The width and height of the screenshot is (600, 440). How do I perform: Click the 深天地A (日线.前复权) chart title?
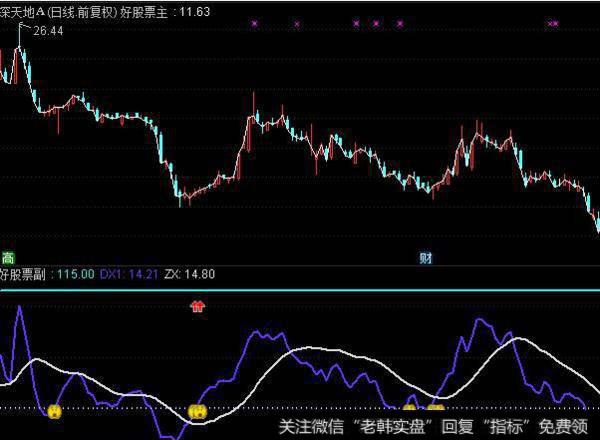58,12
